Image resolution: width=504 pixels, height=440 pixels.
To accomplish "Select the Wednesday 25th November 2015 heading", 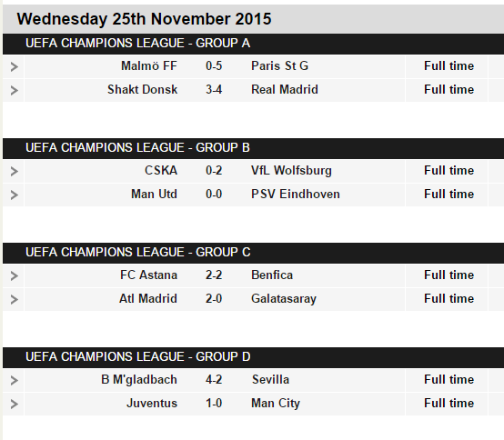I will click(x=144, y=19).
